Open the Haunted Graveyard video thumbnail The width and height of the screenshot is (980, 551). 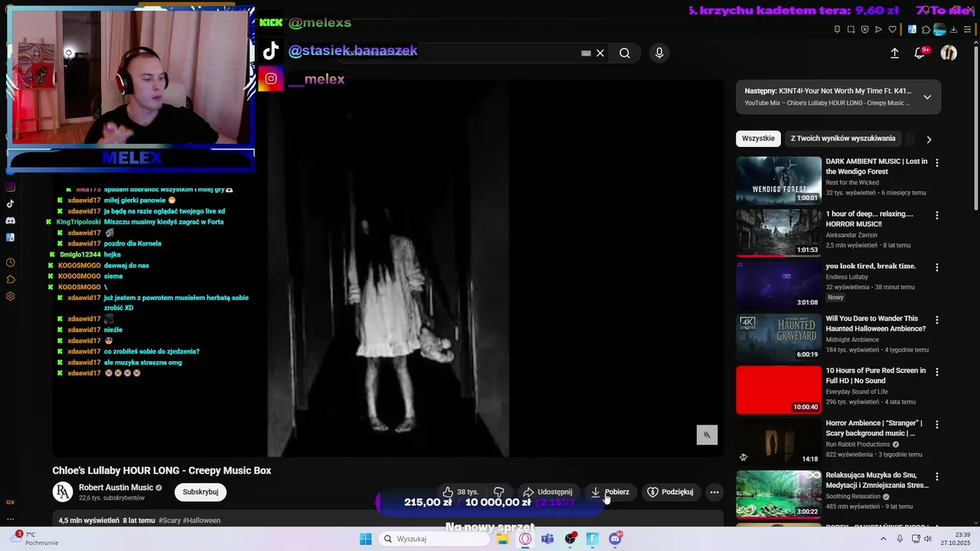(x=779, y=337)
